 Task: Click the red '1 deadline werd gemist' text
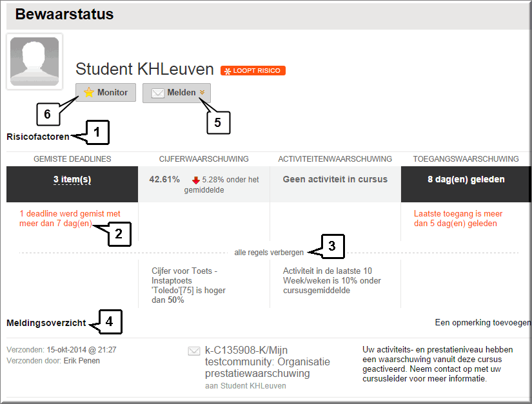(x=70, y=218)
